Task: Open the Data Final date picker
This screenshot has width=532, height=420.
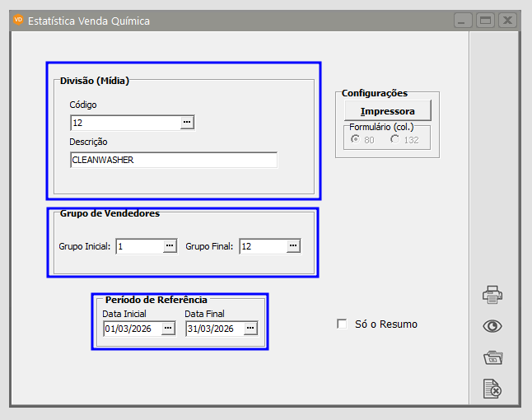Action: point(250,329)
